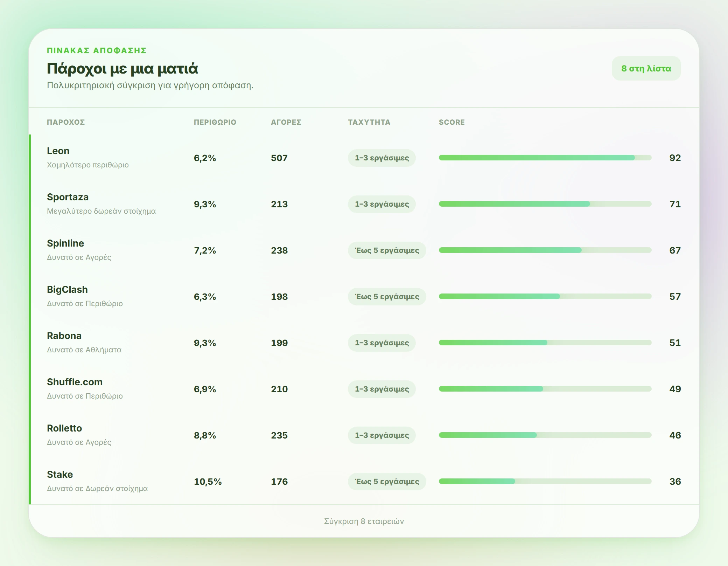
Task: Click Rolletto's margin value 8,8%
Action: coord(205,435)
